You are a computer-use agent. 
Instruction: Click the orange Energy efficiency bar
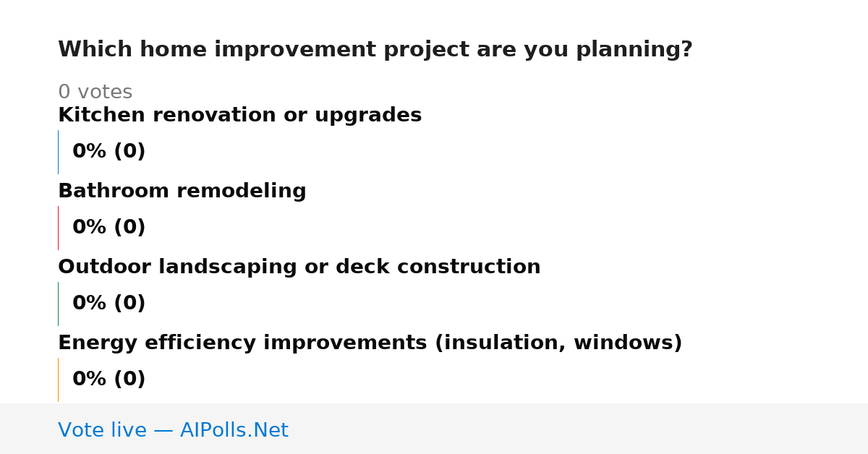(58, 380)
